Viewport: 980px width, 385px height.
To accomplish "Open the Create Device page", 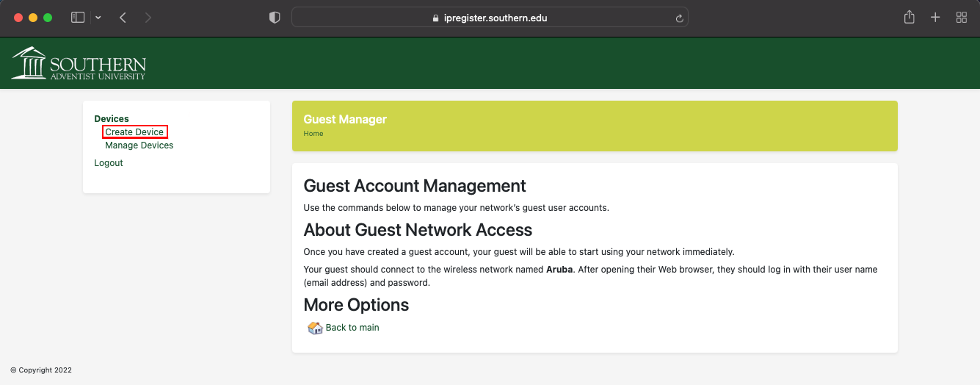I will pyautogui.click(x=134, y=132).
